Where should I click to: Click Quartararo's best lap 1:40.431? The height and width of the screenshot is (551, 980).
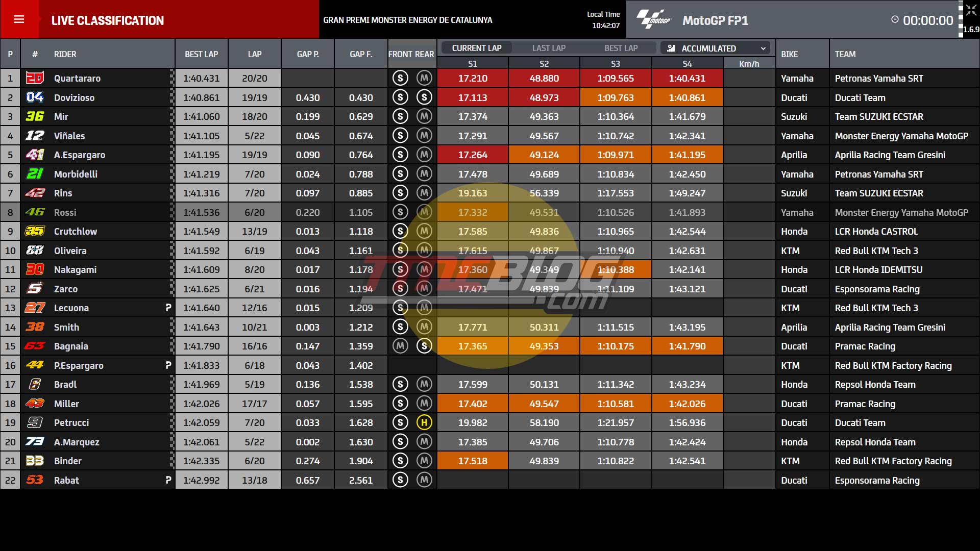coord(202,78)
